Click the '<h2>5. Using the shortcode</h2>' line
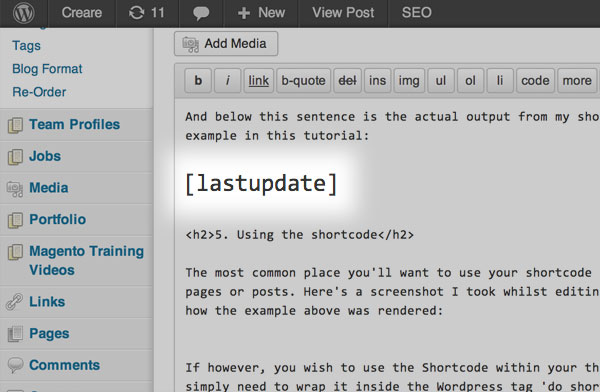The width and height of the screenshot is (600, 392). [300, 235]
